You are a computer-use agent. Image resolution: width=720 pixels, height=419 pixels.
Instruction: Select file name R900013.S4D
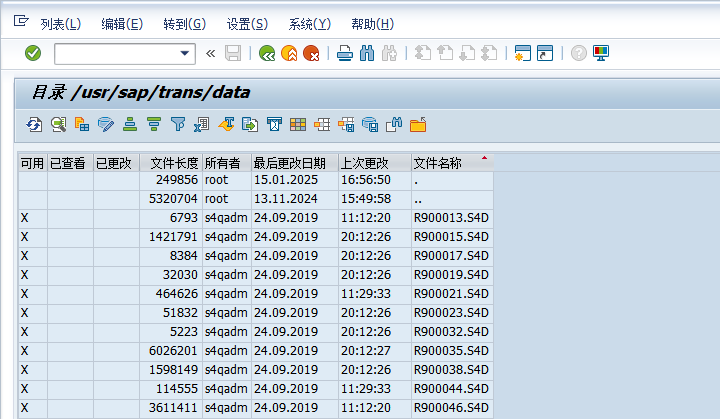click(451, 218)
